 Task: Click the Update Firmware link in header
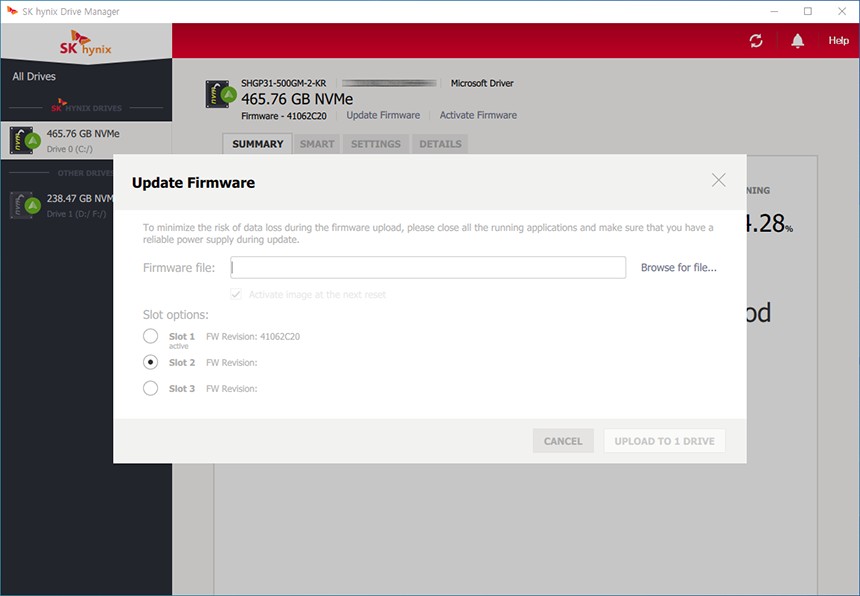pos(383,115)
